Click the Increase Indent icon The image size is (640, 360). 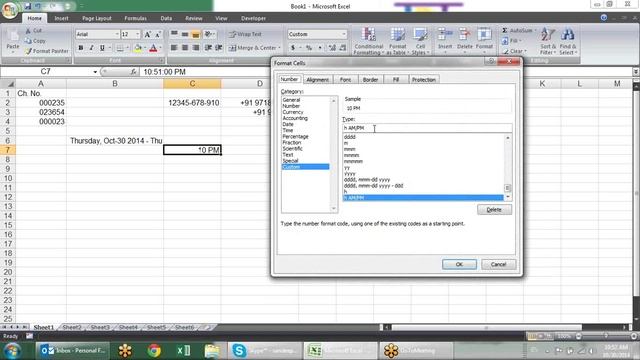pyautogui.click(x=219, y=48)
